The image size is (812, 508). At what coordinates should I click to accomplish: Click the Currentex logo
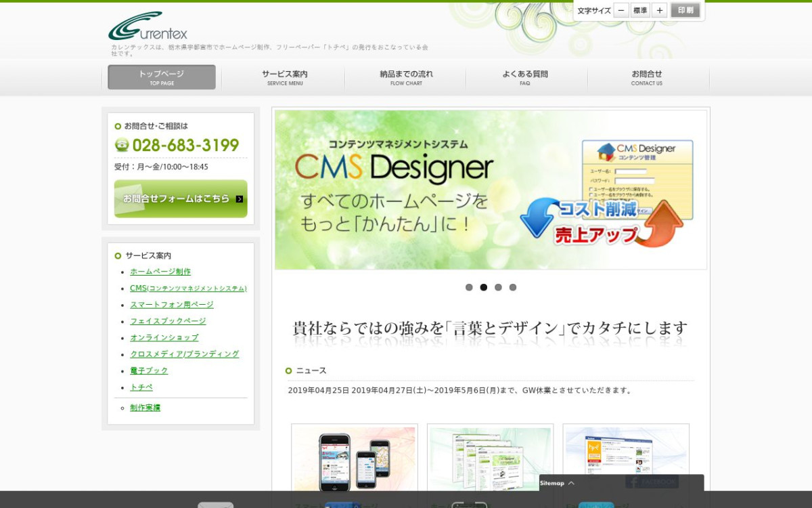pyautogui.click(x=148, y=27)
